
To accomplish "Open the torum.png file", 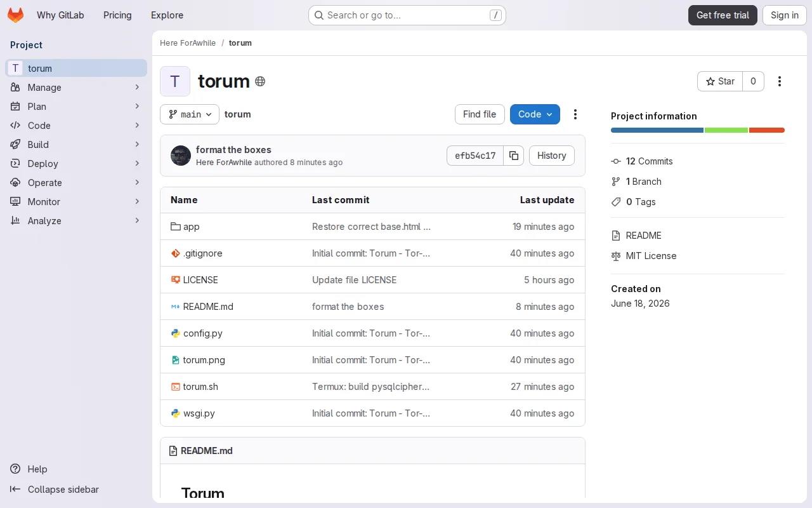I will point(204,360).
